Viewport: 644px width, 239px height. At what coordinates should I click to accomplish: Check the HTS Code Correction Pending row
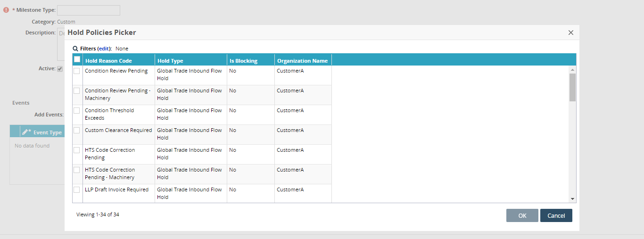point(76,150)
